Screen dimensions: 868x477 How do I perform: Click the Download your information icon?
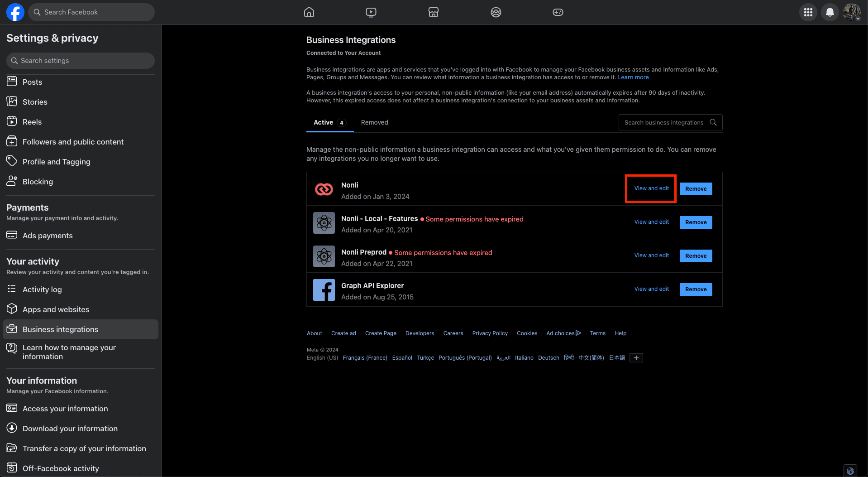click(x=12, y=428)
